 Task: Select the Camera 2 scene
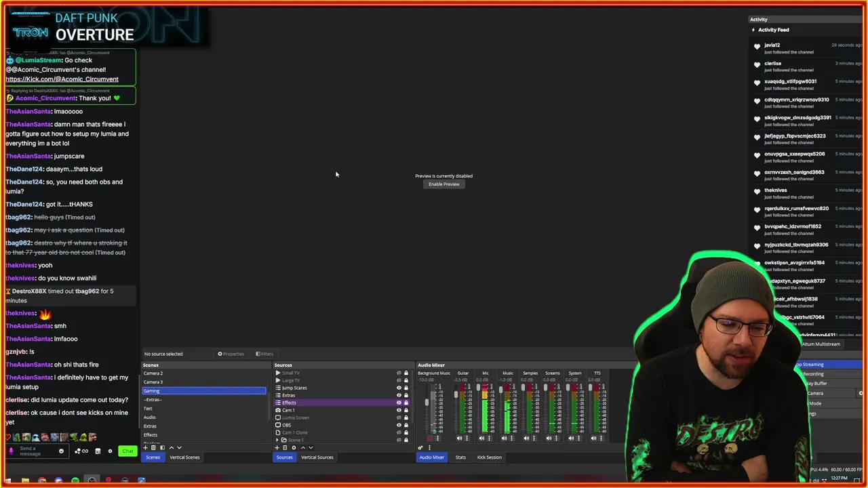coord(203,373)
